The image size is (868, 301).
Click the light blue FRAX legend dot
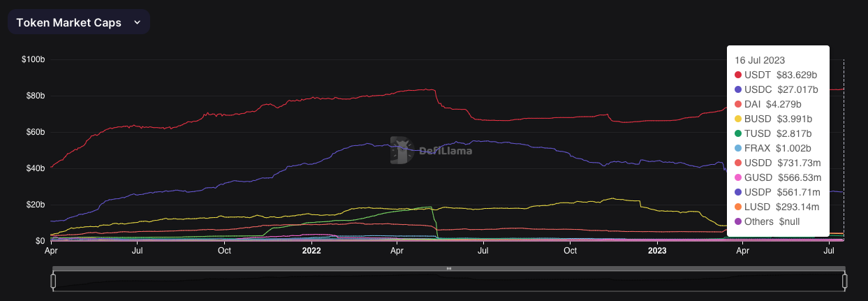click(738, 148)
